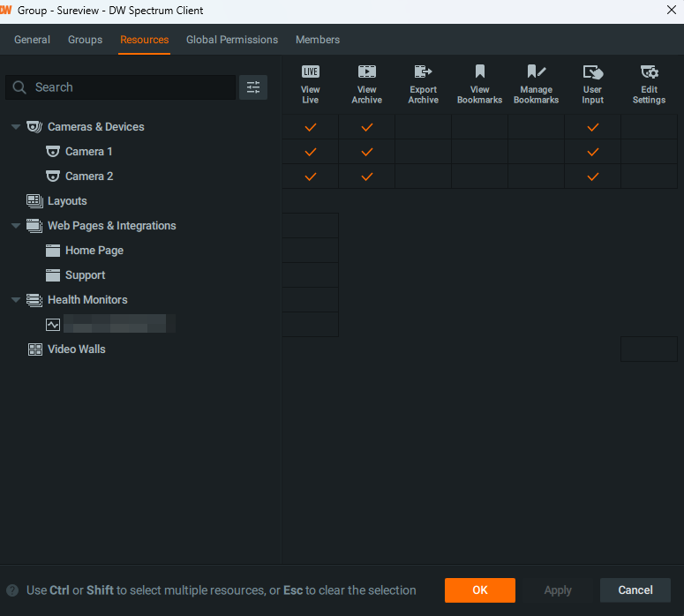Image resolution: width=684 pixels, height=616 pixels.
Task: Select the Support row label
Action: coord(85,275)
